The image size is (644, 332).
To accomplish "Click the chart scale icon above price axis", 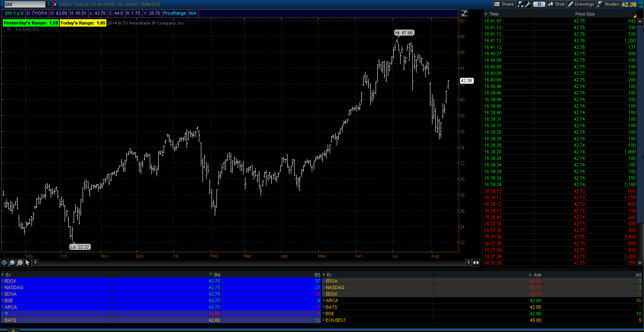I will click(464, 13).
